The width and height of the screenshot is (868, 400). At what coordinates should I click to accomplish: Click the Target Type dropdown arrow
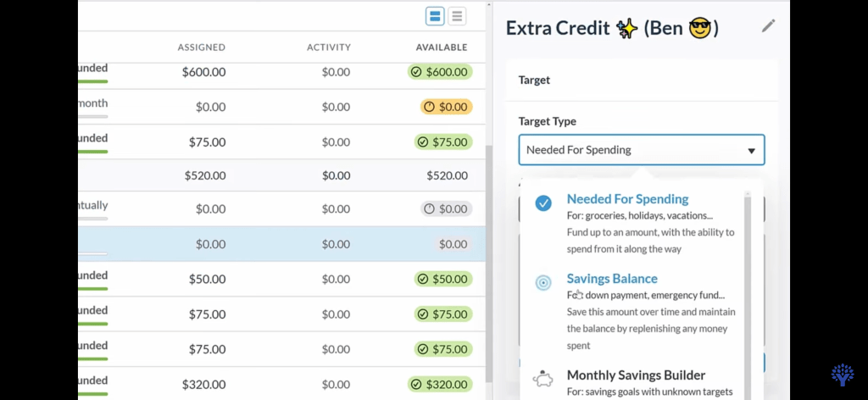tap(751, 151)
